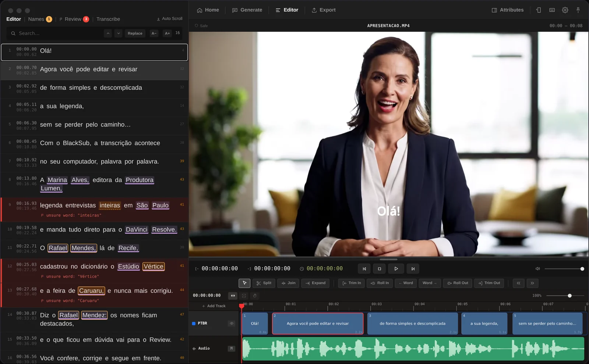589x364 pixels.
Task: Mute the Audio track with M button
Action: (x=232, y=348)
